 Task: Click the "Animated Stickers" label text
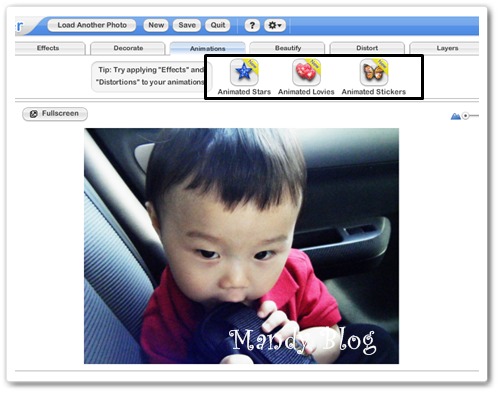tap(374, 92)
